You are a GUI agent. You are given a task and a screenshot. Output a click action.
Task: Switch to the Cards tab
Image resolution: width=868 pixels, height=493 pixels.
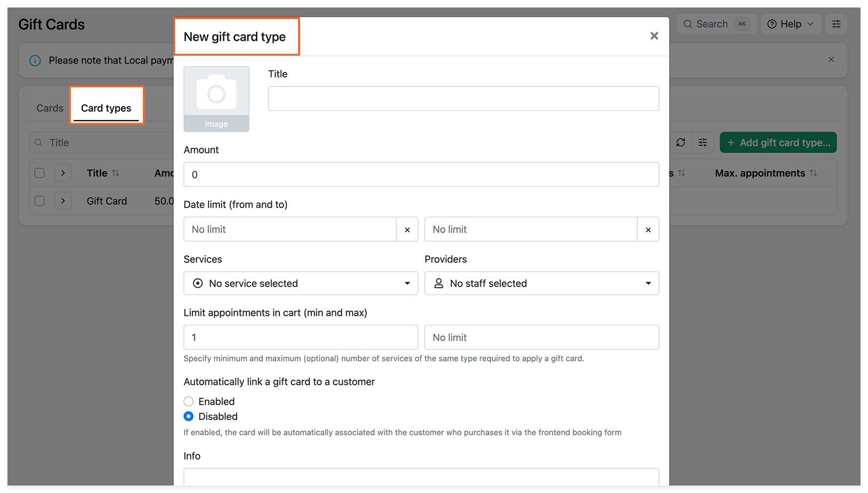[50, 108]
